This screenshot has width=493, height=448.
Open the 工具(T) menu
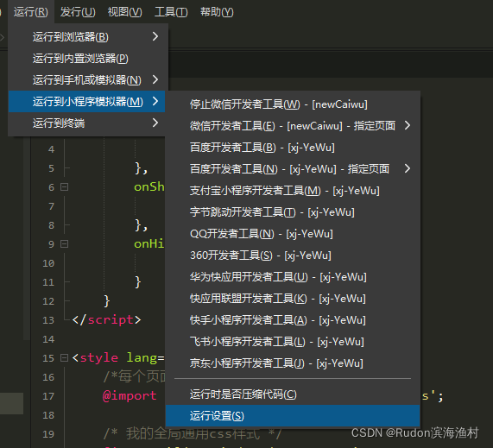(x=171, y=12)
